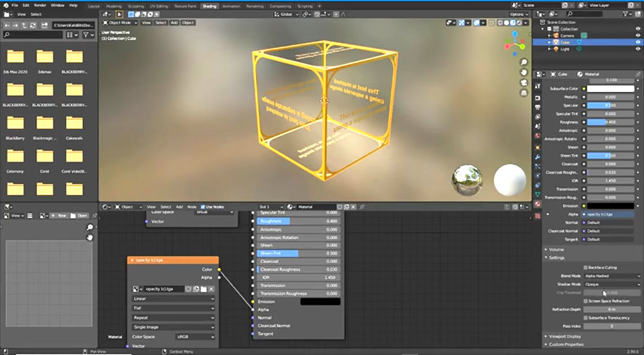The height and width of the screenshot is (355, 644).
Task: Open the Render menu
Action: point(40,5)
